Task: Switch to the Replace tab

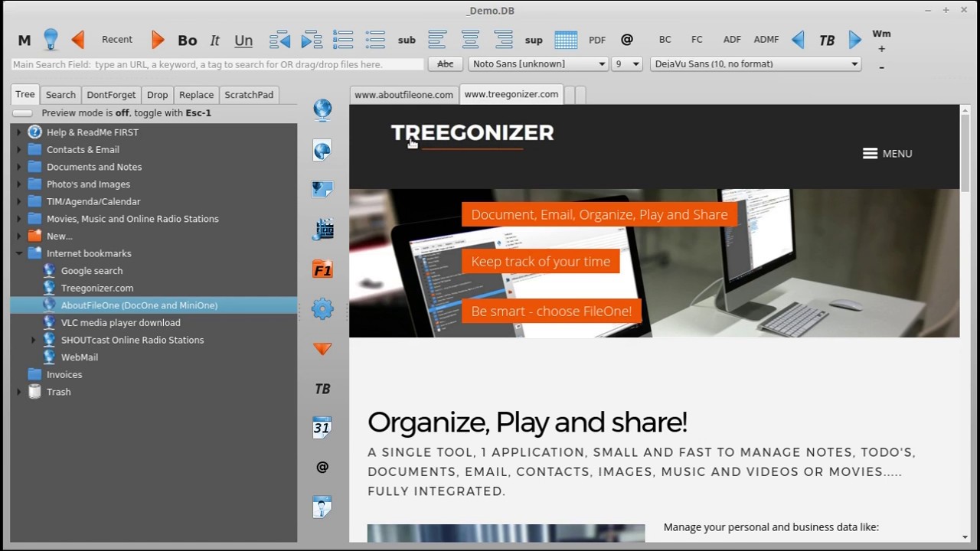Action: coord(196,95)
